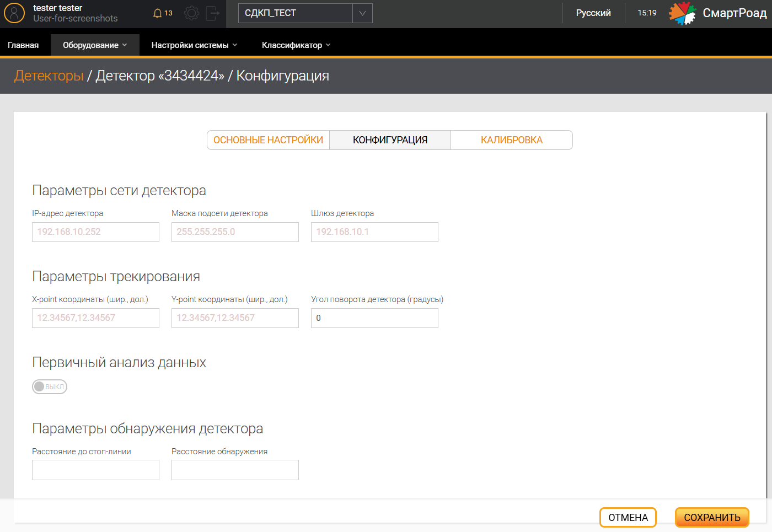Image resolution: width=772 pixels, height=532 pixels.
Task: Click the 15:19 clock display
Action: (647, 13)
